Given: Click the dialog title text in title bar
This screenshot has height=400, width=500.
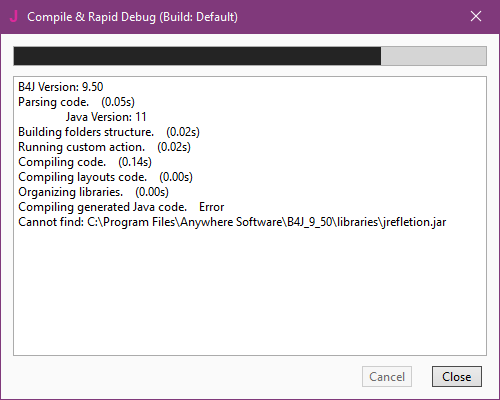Looking at the screenshot, I should tap(132, 17).
